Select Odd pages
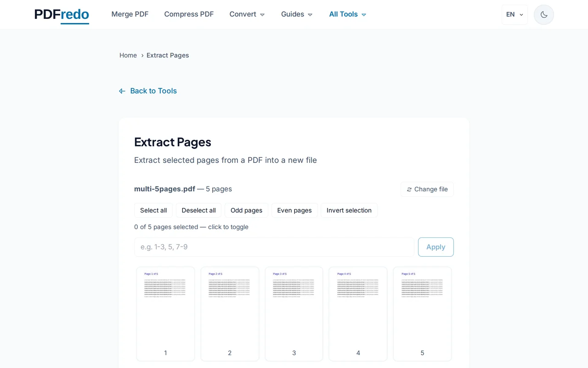588x368 pixels. click(x=246, y=210)
